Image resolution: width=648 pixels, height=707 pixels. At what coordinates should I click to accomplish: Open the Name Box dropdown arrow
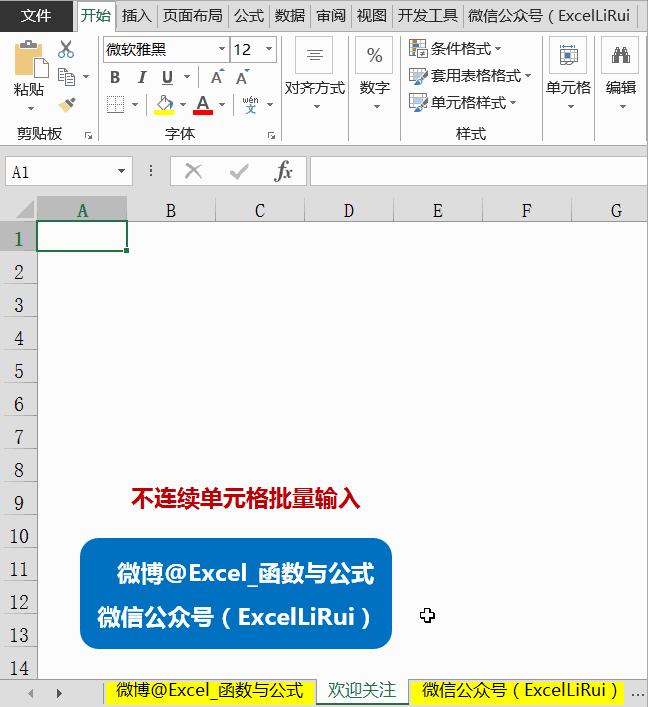click(x=121, y=171)
